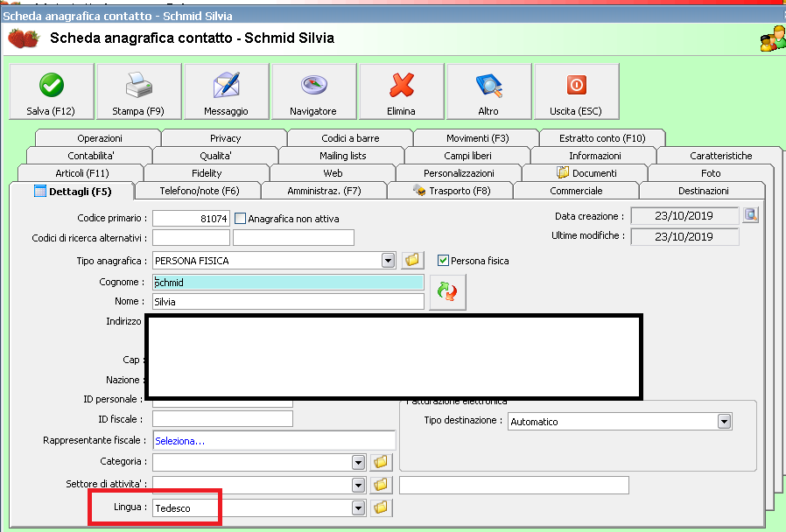786x532 pixels.
Task: Open the folder icon beside Lingua
Action: tap(381, 507)
